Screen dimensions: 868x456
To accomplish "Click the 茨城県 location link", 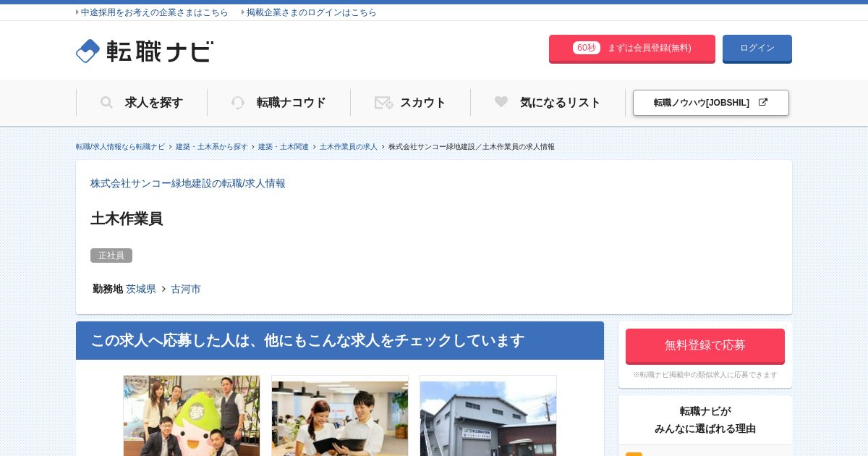I will click(141, 289).
